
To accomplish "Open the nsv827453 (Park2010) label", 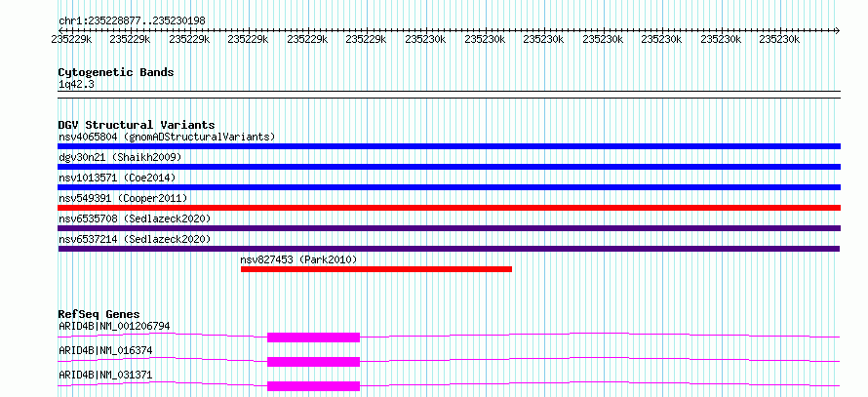I will point(298,259).
